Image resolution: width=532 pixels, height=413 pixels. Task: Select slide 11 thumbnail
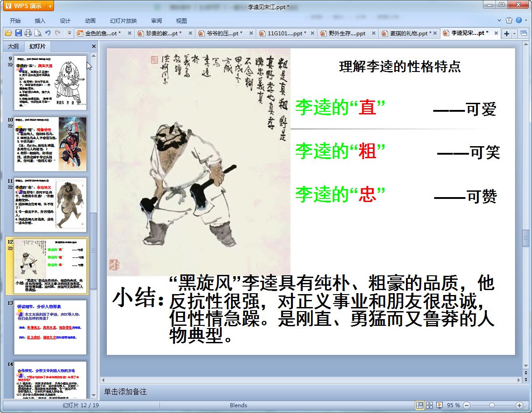[x=50, y=205]
